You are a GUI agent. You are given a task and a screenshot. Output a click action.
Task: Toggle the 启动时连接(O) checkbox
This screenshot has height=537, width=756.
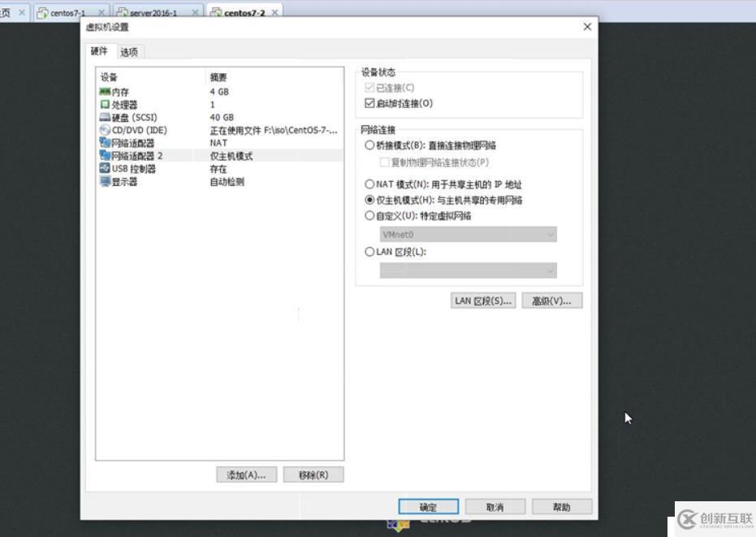pyautogui.click(x=369, y=102)
